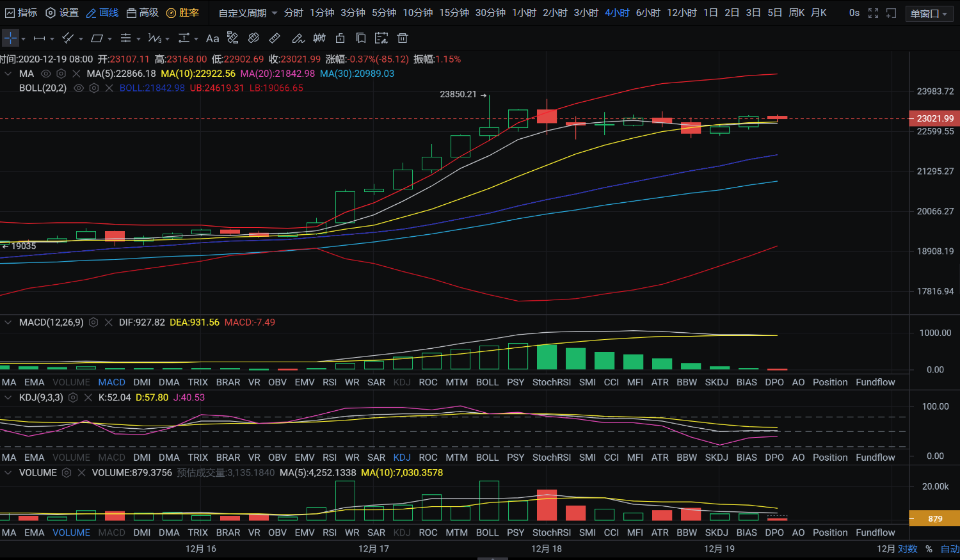Image resolution: width=960 pixels, height=560 pixels.
Task: Switch to the 1小时 timeframe
Action: click(x=524, y=13)
